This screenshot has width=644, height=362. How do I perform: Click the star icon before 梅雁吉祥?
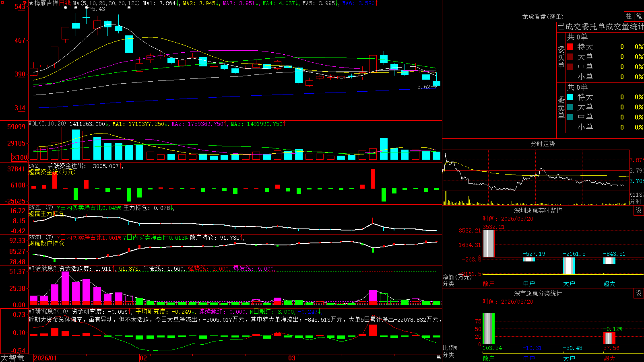pos(31,3)
